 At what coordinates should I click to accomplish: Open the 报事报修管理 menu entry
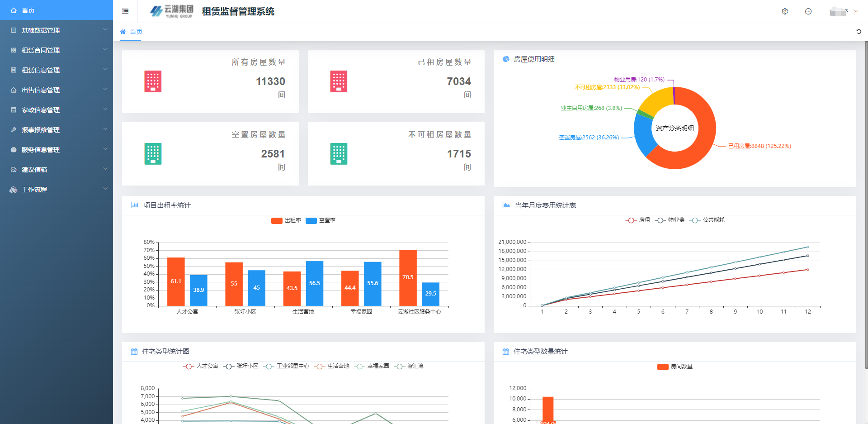pos(41,130)
